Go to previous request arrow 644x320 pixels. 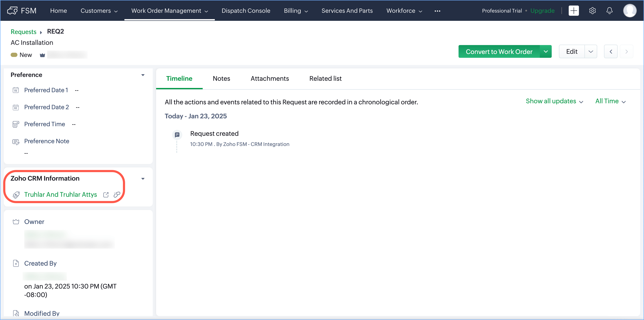610,51
